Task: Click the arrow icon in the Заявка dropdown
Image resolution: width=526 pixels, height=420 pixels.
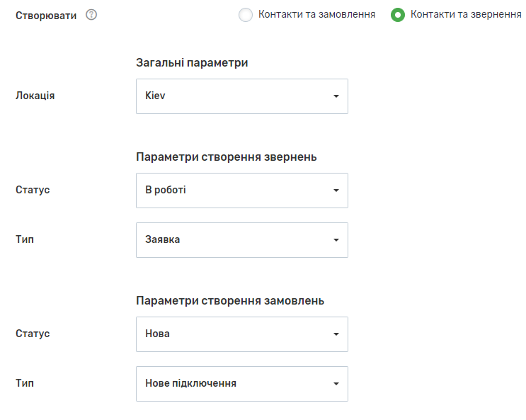Action: [x=336, y=240]
